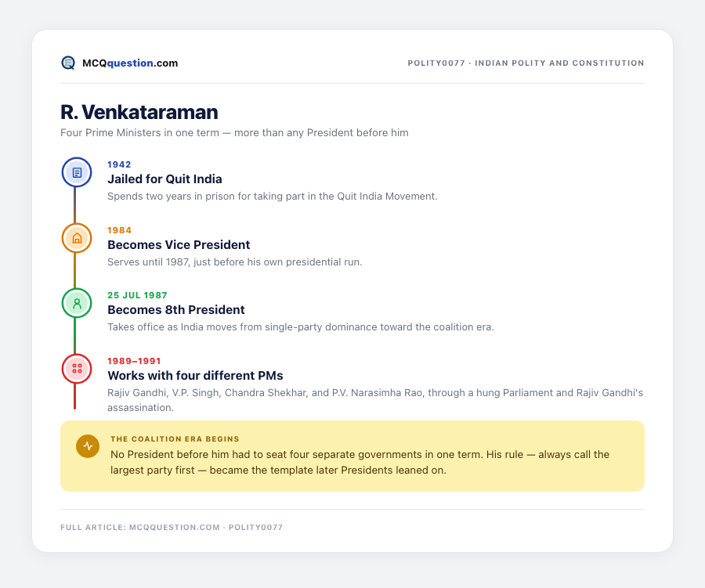Click the 1942 date label

pos(119,164)
